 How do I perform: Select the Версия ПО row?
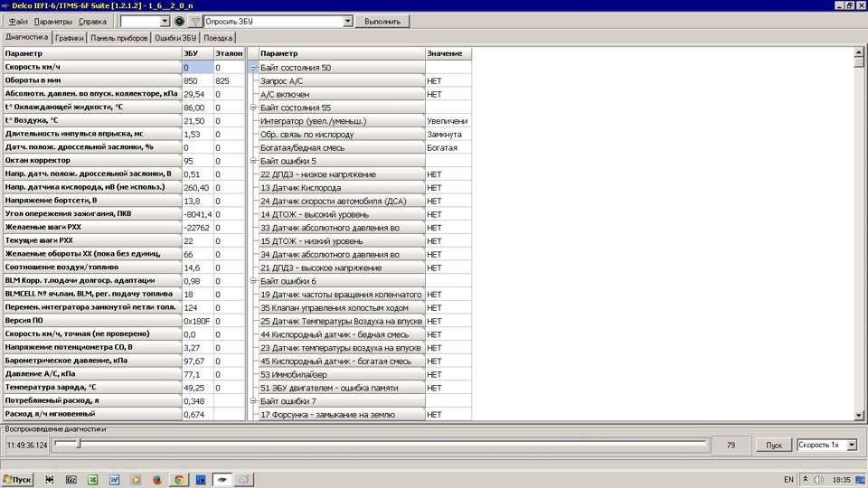(124, 321)
